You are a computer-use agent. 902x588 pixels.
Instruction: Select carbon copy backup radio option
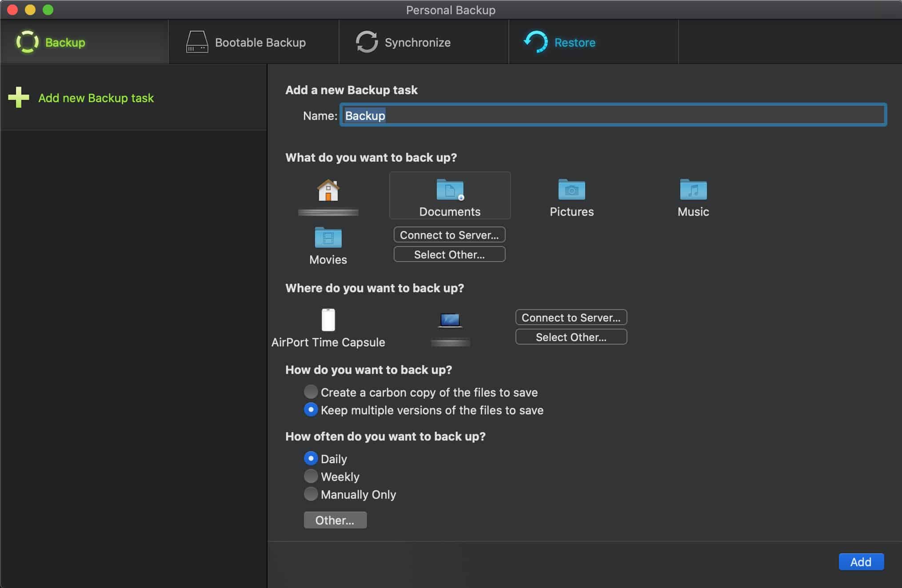click(311, 392)
